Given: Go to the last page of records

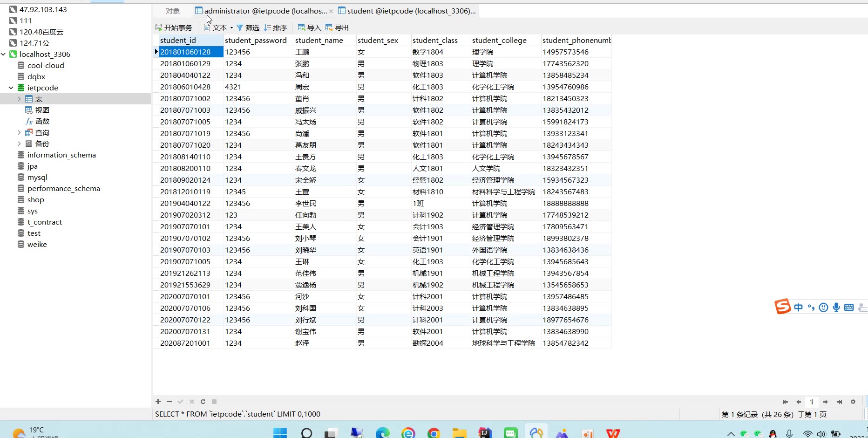Looking at the screenshot, I should [839, 402].
